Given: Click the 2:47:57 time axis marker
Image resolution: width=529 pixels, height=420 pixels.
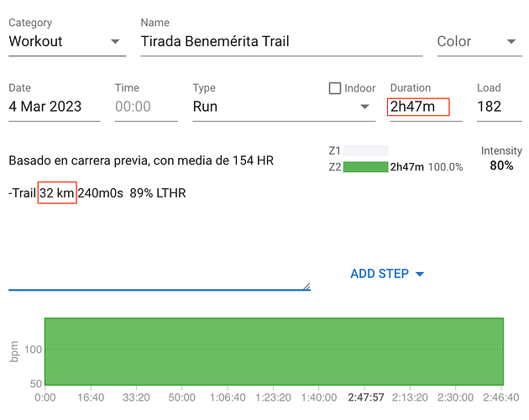Looking at the screenshot, I should pyautogui.click(x=365, y=396).
